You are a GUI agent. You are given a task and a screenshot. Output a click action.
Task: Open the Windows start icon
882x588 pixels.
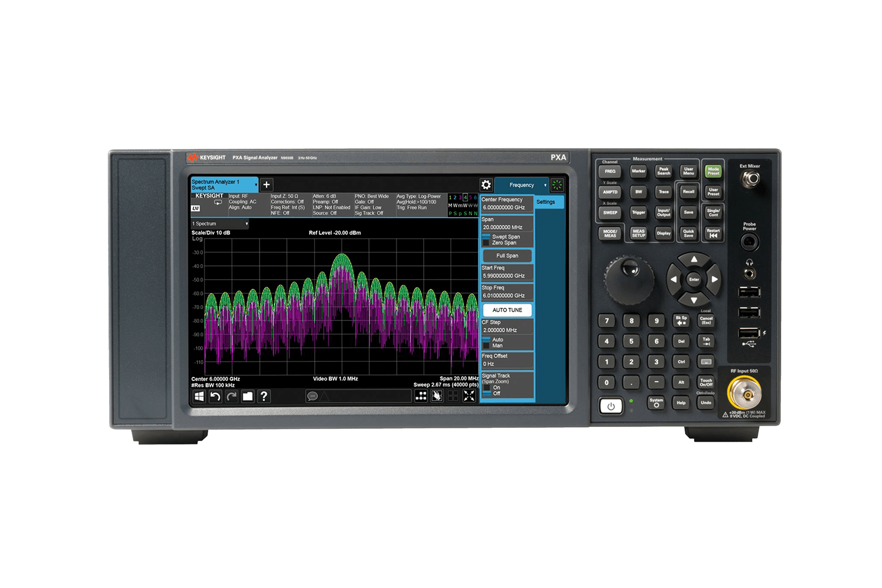point(199,396)
